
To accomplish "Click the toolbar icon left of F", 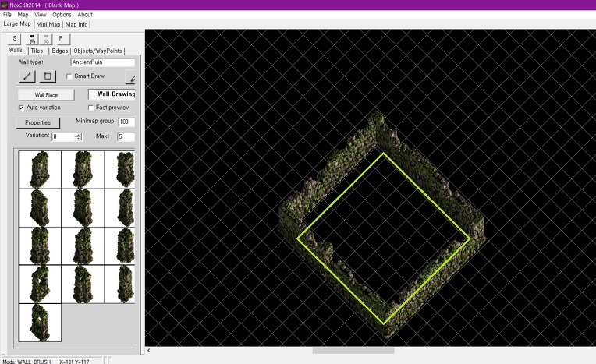I will 46,38.
